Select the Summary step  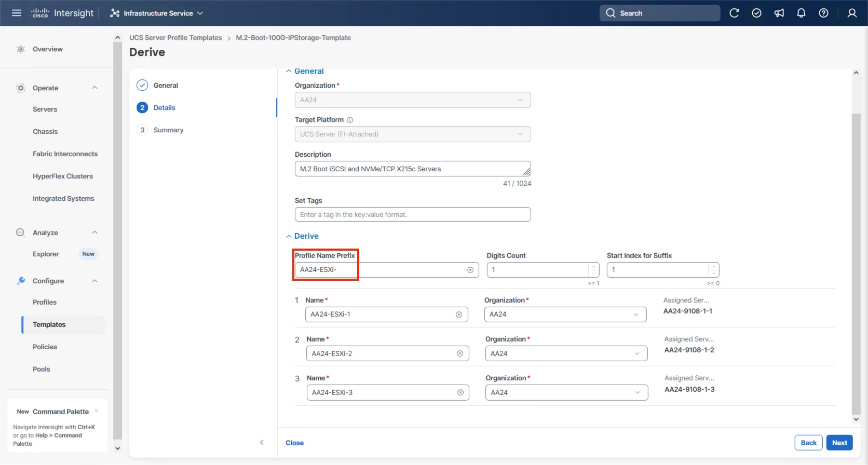click(168, 130)
